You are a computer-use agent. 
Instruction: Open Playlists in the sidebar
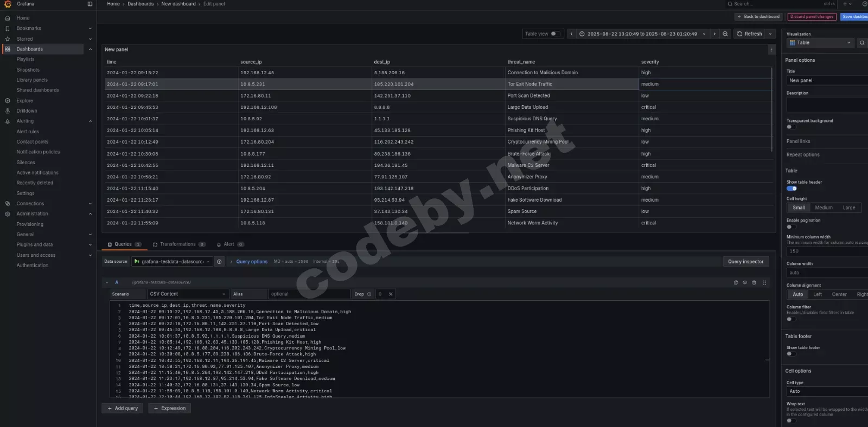(x=25, y=59)
